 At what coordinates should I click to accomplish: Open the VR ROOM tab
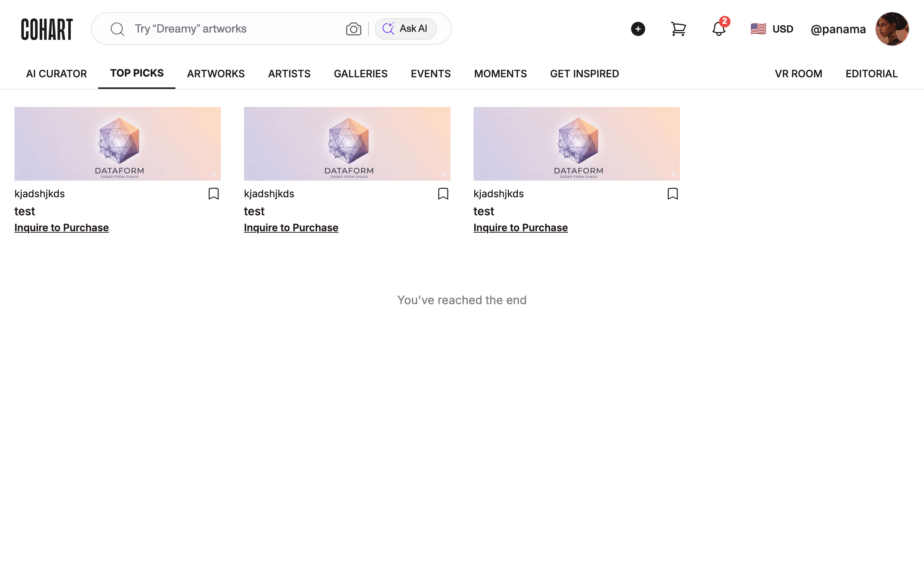pos(798,73)
